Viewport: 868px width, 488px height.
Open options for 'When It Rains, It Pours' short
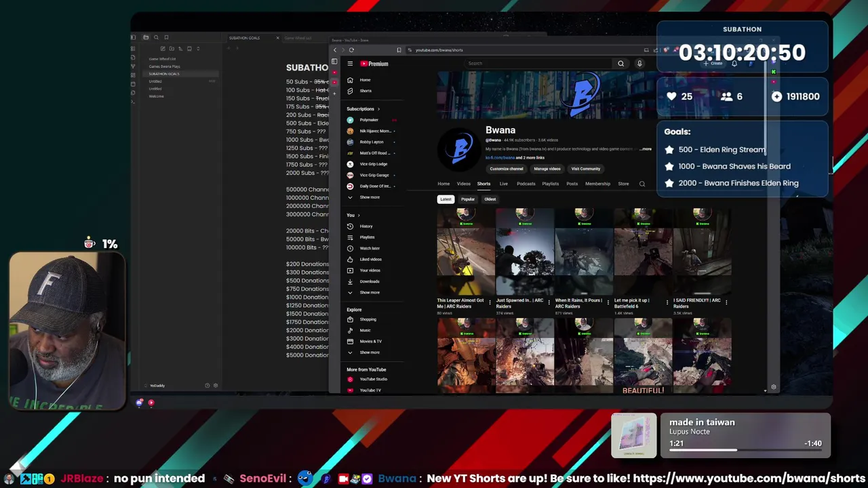coord(608,302)
